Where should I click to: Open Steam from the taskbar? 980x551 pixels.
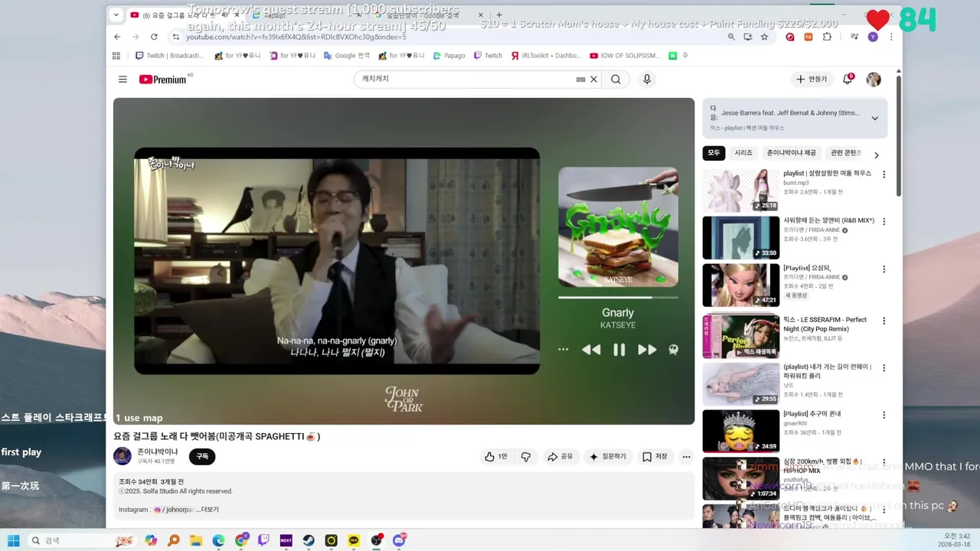(x=309, y=540)
